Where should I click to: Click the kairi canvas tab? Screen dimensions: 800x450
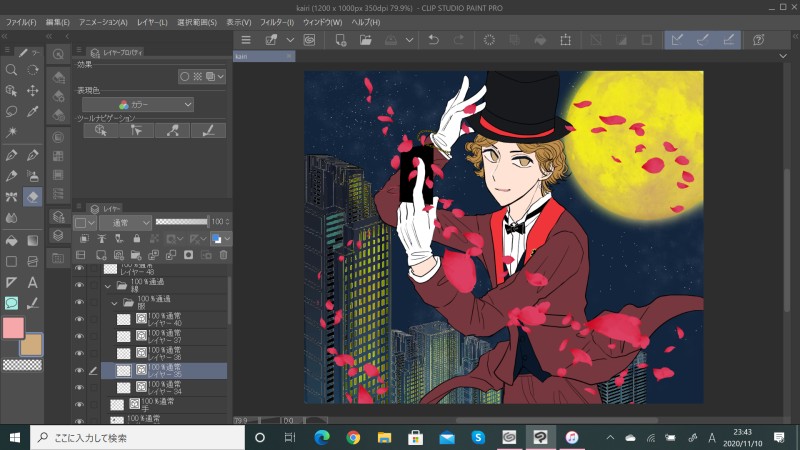[x=241, y=57]
